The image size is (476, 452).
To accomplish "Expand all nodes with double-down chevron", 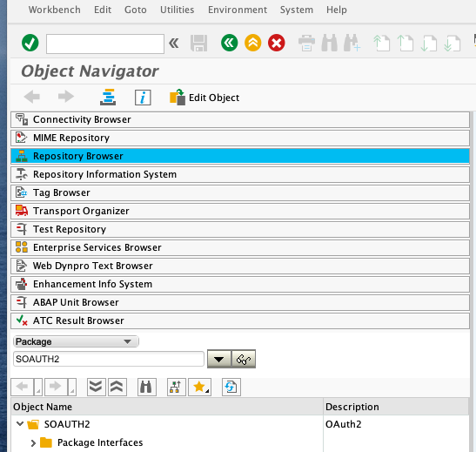I will [96, 387].
